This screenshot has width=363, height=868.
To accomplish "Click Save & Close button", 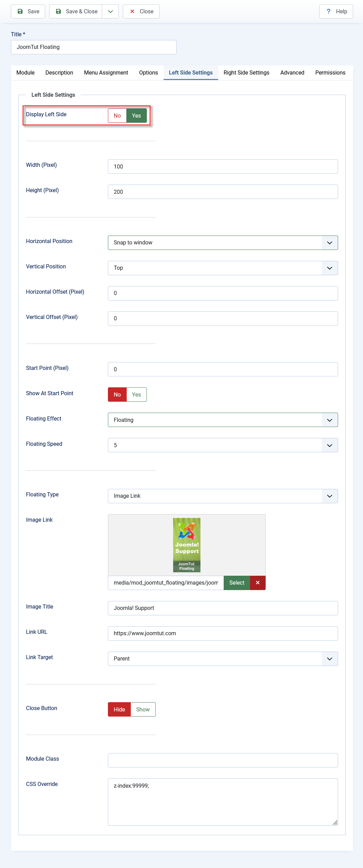I will 76,11.
